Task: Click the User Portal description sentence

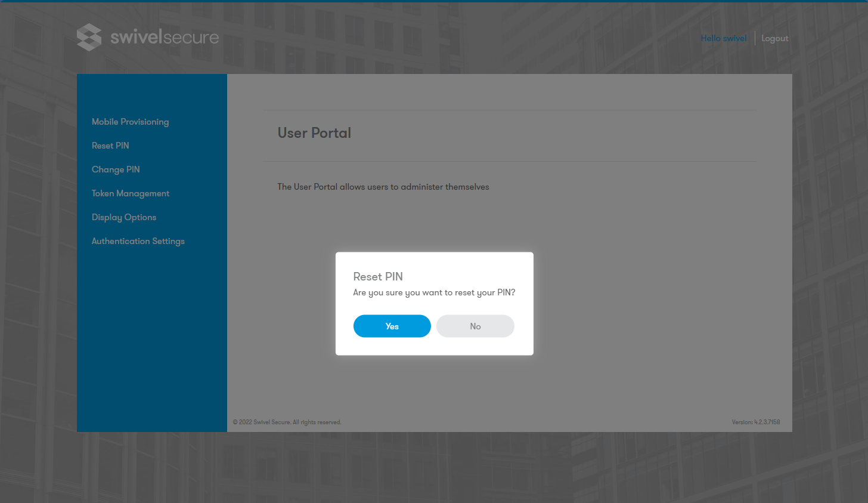Action: (383, 187)
